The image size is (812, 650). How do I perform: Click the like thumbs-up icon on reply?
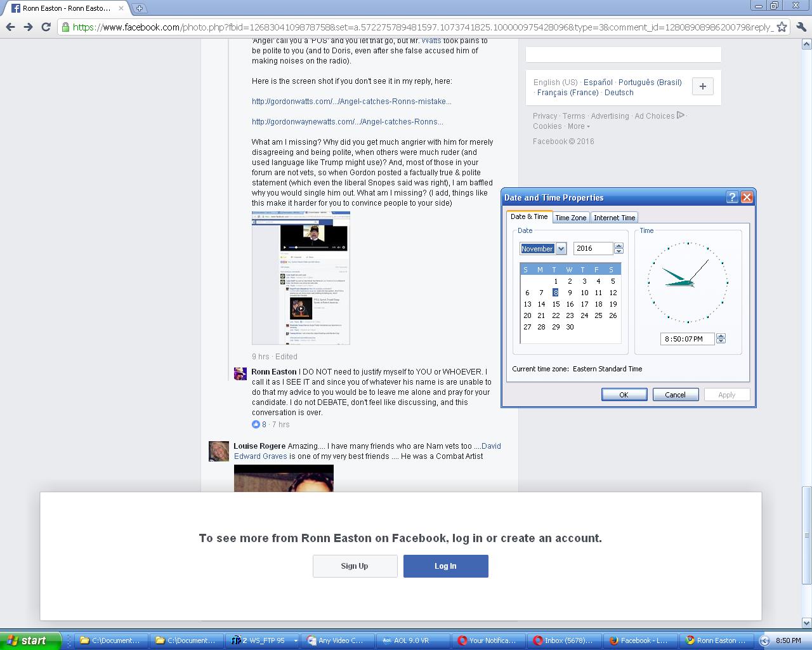click(256, 424)
